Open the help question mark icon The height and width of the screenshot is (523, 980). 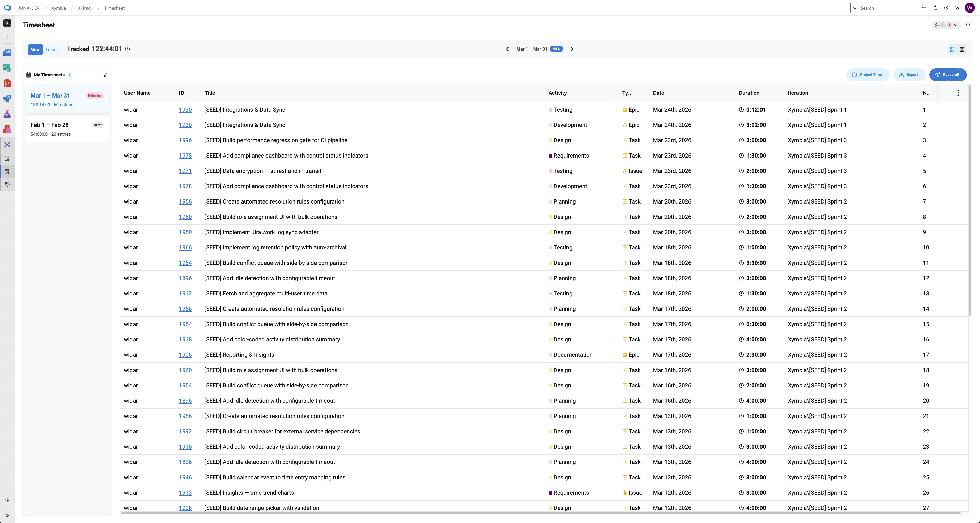click(946, 8)
